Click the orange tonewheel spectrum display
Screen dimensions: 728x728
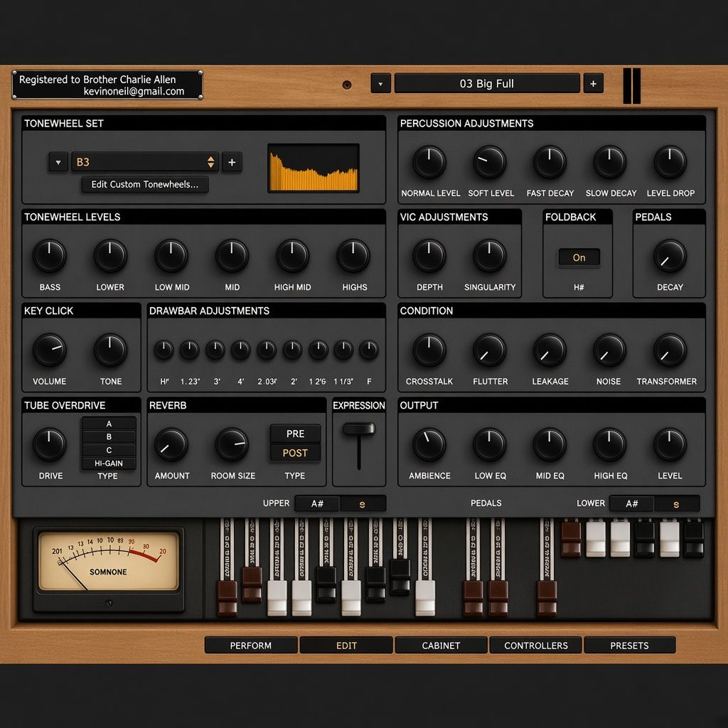click(x=314, y=168)
